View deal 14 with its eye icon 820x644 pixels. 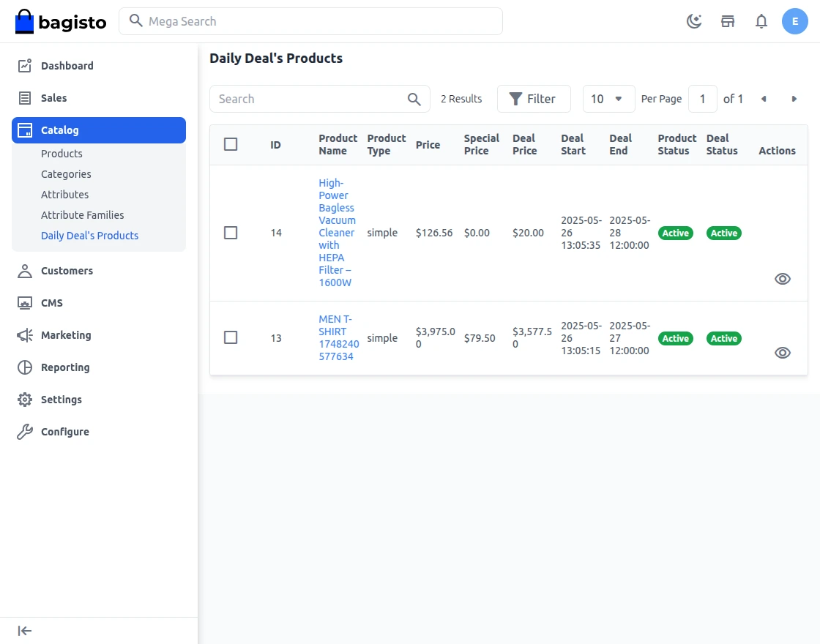pos(783,279)
